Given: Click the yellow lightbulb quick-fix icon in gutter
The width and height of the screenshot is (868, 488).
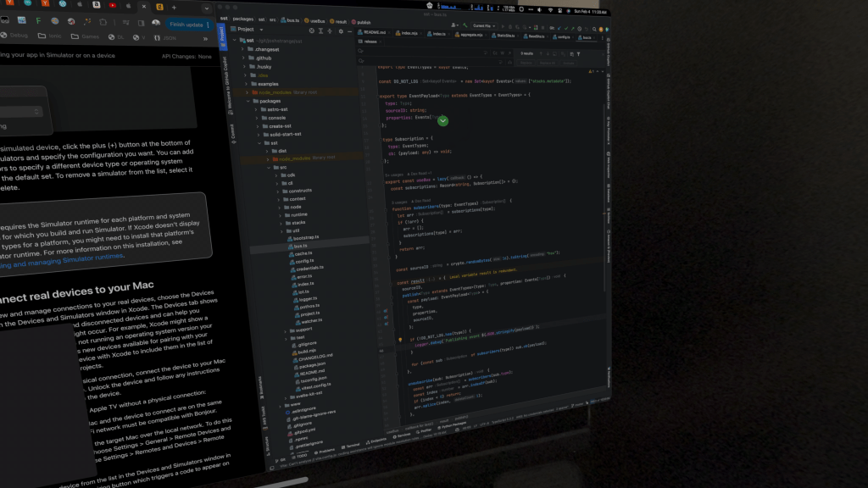Looking at the screenshot, I should coord(399,339).
